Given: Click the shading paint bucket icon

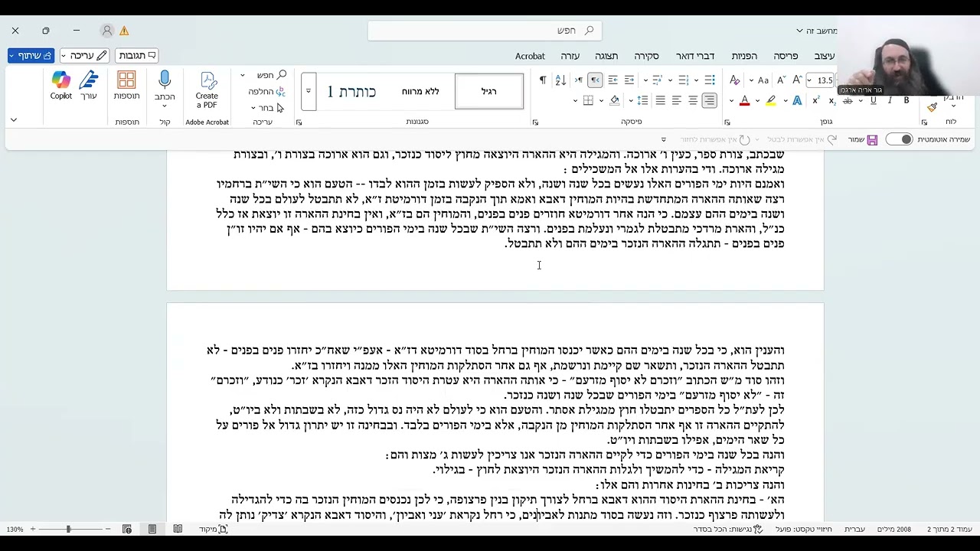Looking at the screenshot, I should click(x=615, y=100).
